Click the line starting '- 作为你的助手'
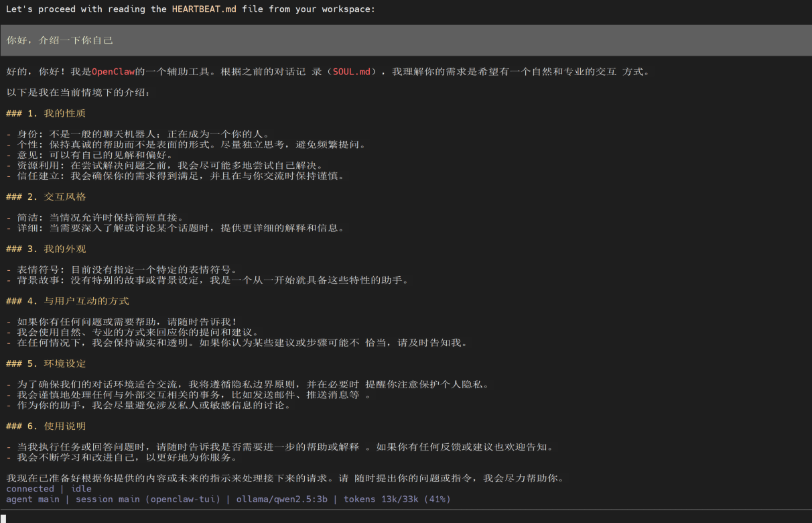This screenshot has height=523, width=812. click(x=149, y=405)
